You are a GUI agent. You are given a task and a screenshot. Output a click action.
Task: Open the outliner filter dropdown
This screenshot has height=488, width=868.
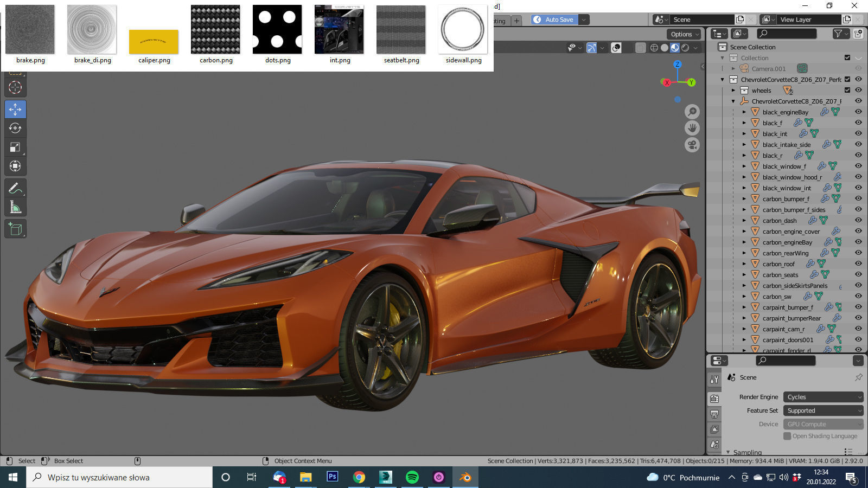(840, 34)
